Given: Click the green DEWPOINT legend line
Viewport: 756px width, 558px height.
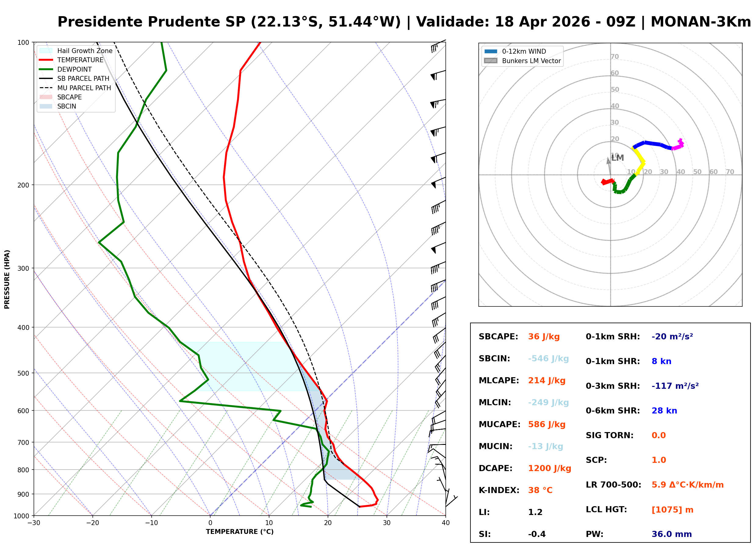Looking at the screenshot, I should click(x=46, y=69).
